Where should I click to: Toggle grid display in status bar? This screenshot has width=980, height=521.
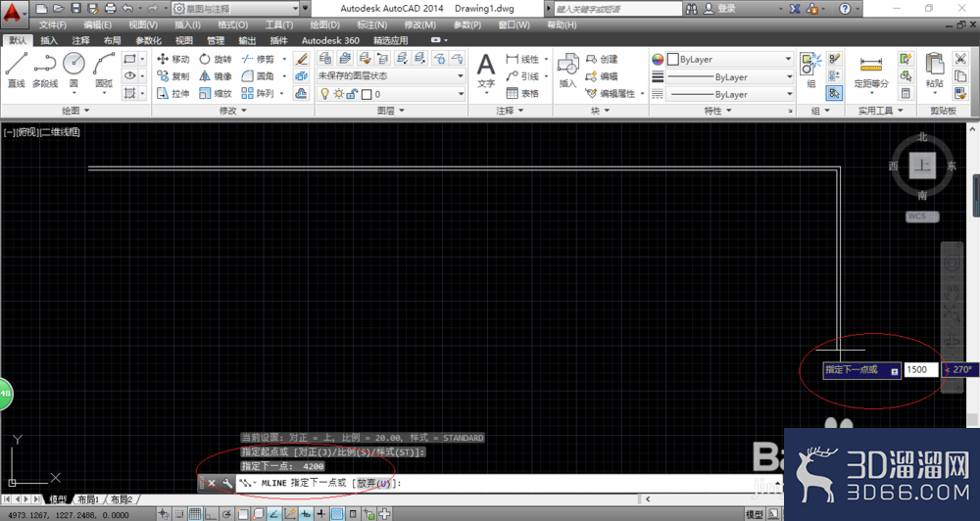point(194,515)
